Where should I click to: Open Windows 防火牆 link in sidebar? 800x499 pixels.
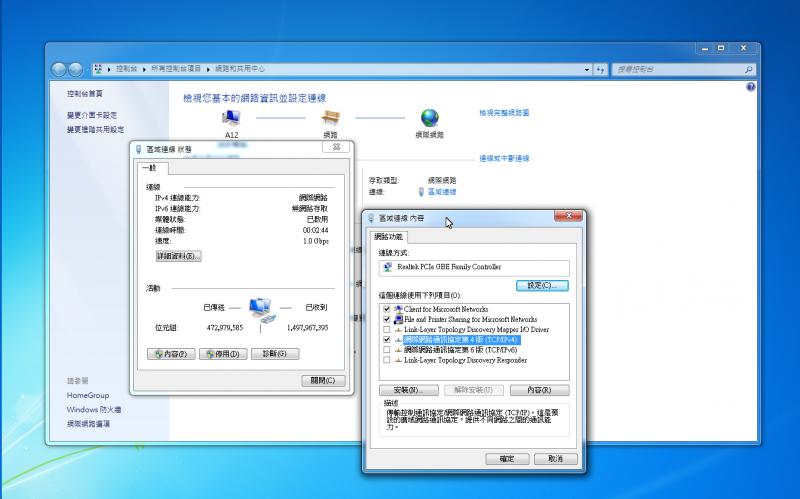pyautogui.click(x=94, y=410)
